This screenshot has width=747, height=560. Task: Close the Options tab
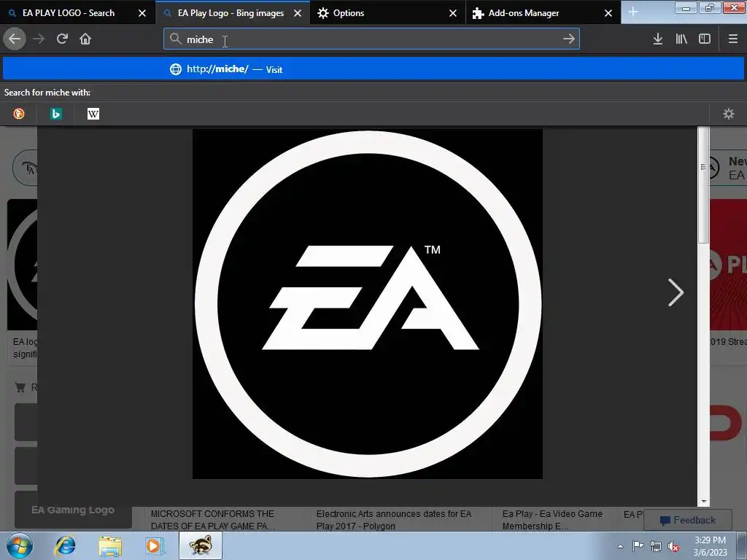tap(452, 13)
